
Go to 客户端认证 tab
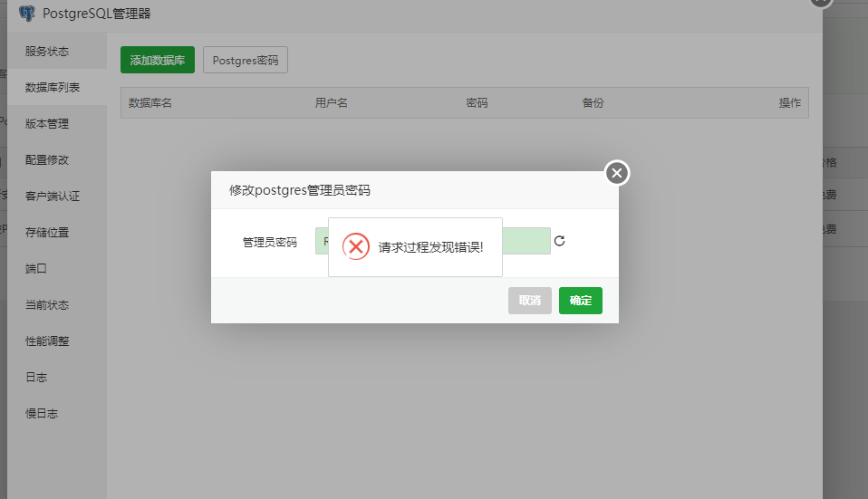coord(57,196)
